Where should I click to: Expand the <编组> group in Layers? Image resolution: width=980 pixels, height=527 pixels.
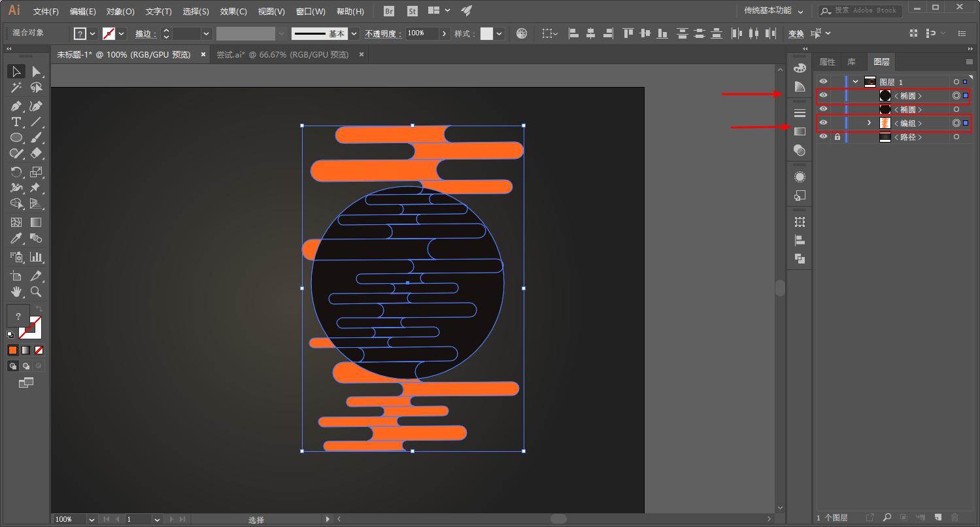point(869,123)
